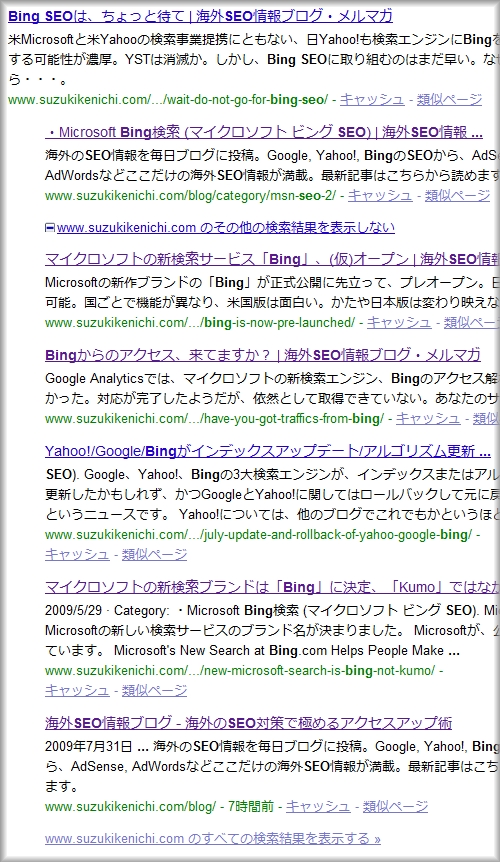
Task: Collapse suzukikenichi.com results via minus icon
Action: coord(49,228)
